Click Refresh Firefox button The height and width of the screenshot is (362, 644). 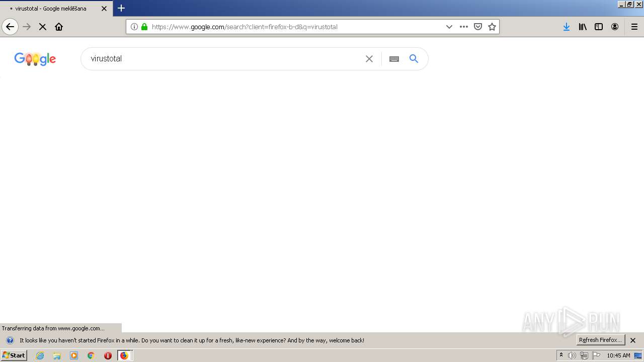(x=600, y=340)
